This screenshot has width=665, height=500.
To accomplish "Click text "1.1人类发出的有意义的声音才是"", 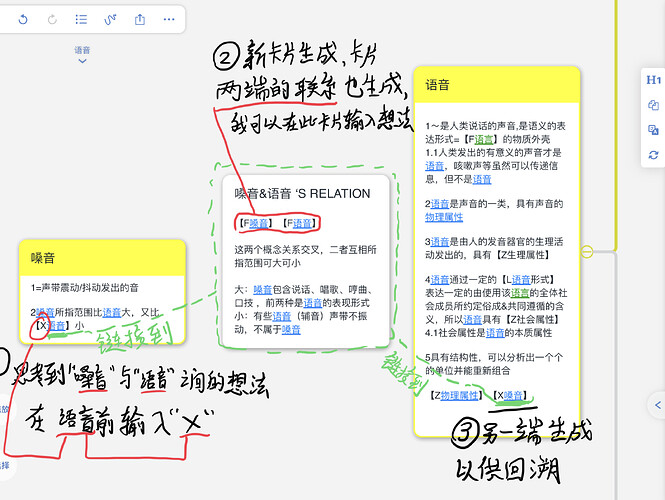I will [493, 153].
